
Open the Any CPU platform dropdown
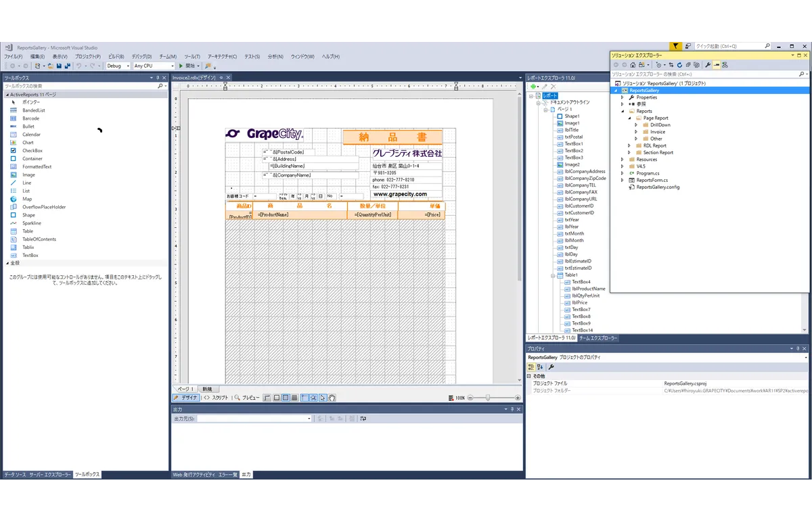pos(154,66)
